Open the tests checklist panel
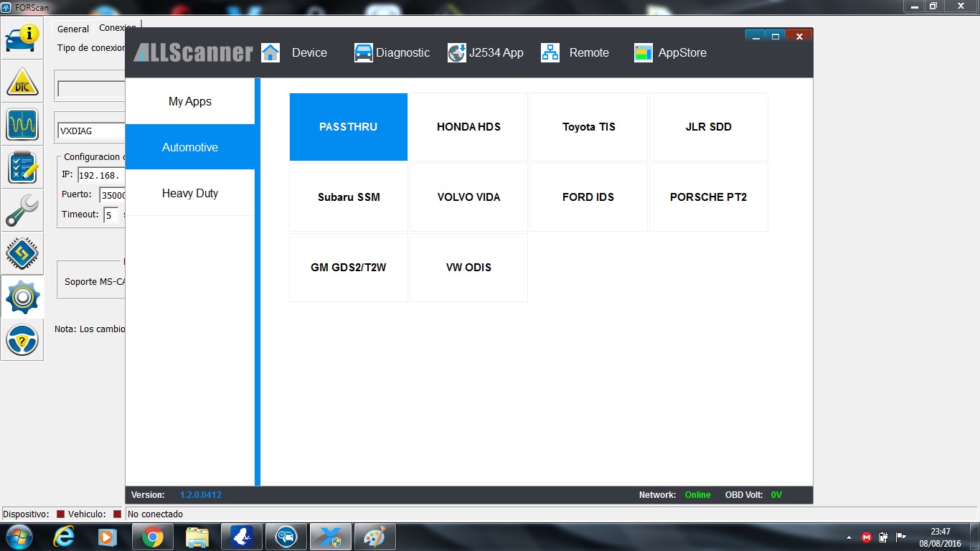The width and height of the screenshot is (980, 551). click(22, 167)
